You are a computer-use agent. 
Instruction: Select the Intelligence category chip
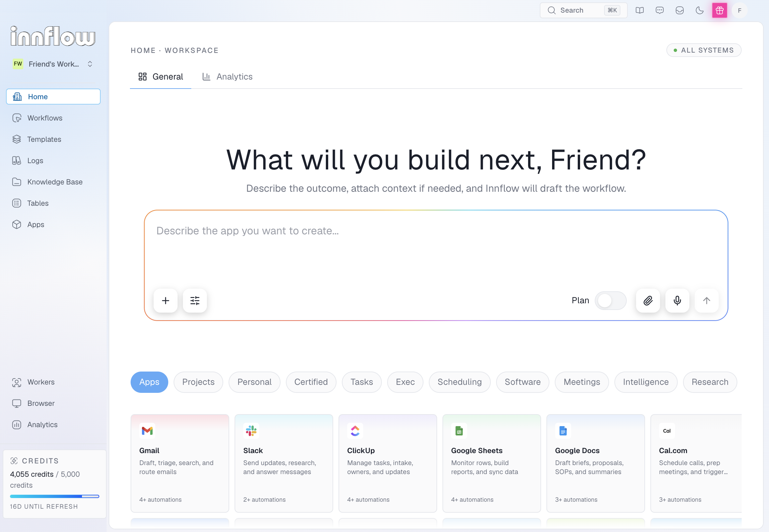pos(646,382)
